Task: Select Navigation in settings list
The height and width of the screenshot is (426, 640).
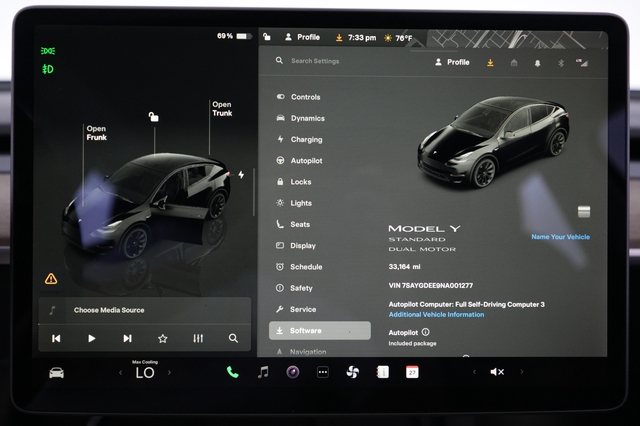Action: (x=301, y=352)
